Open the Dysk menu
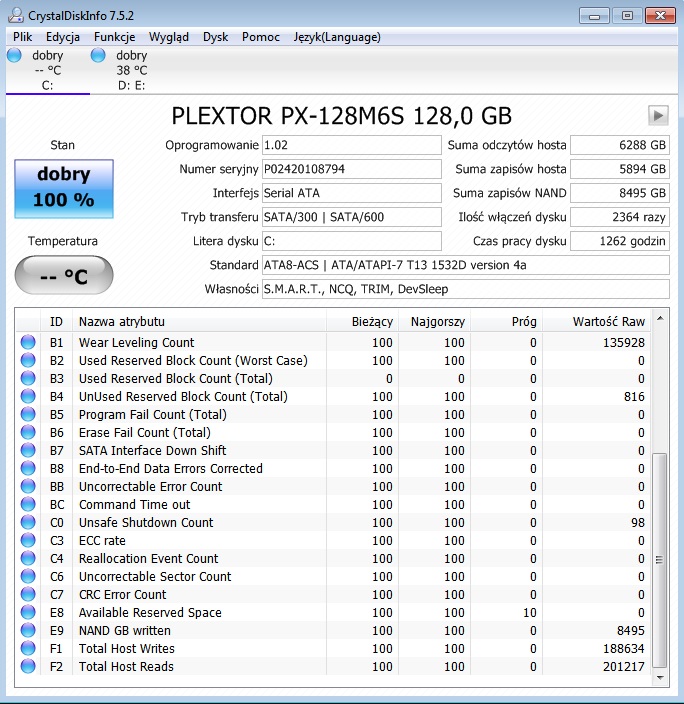 [x=216, y=37]
